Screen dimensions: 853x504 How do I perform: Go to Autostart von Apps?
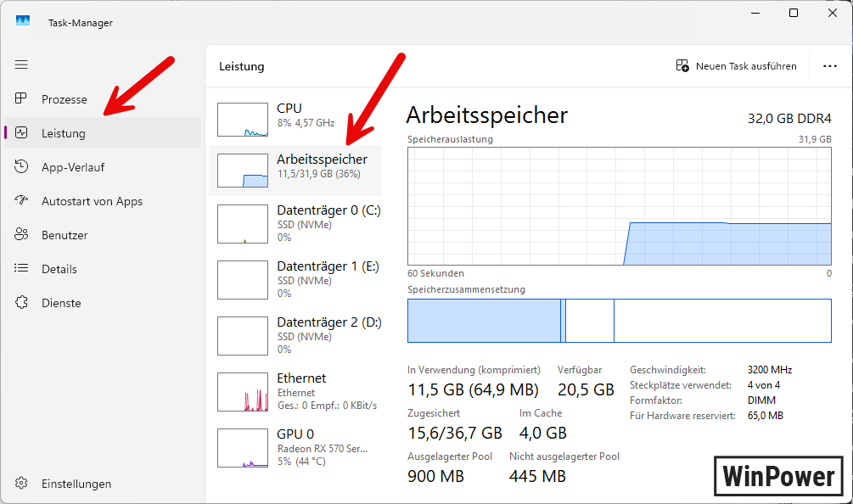pos(92,201)
